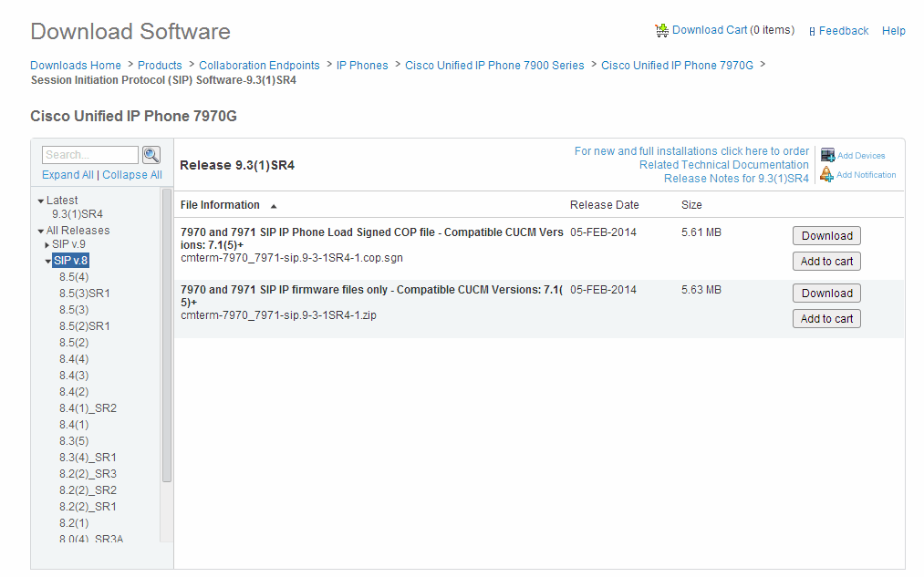Screen dimensions: 924x577
Task: Click the Feedback icon
Action: tap(812, 31)
